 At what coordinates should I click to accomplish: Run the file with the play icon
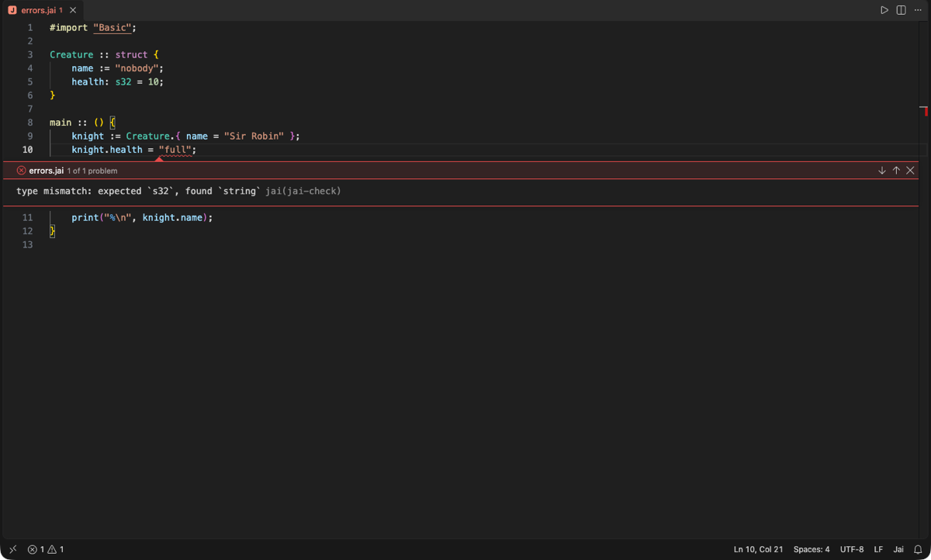click(x=884, y=10)
